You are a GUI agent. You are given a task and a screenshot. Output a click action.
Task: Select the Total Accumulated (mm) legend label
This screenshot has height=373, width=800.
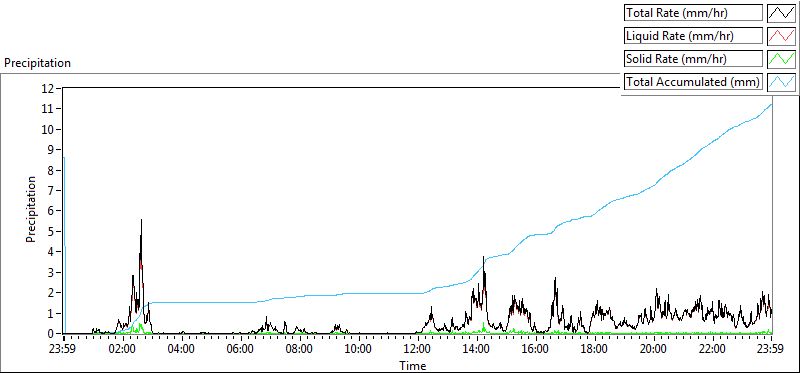[693, 82]
